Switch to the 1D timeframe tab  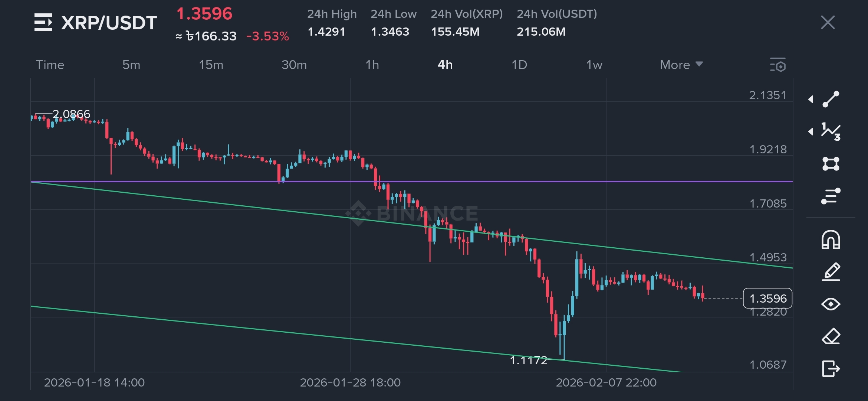(519, 65)
